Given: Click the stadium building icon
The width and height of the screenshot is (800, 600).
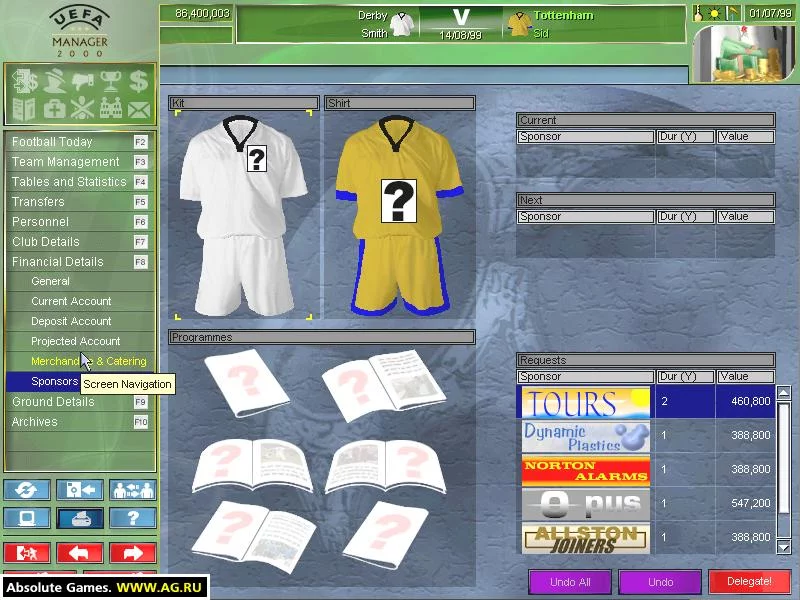Looking at the screenshot, I should point(110,109).
